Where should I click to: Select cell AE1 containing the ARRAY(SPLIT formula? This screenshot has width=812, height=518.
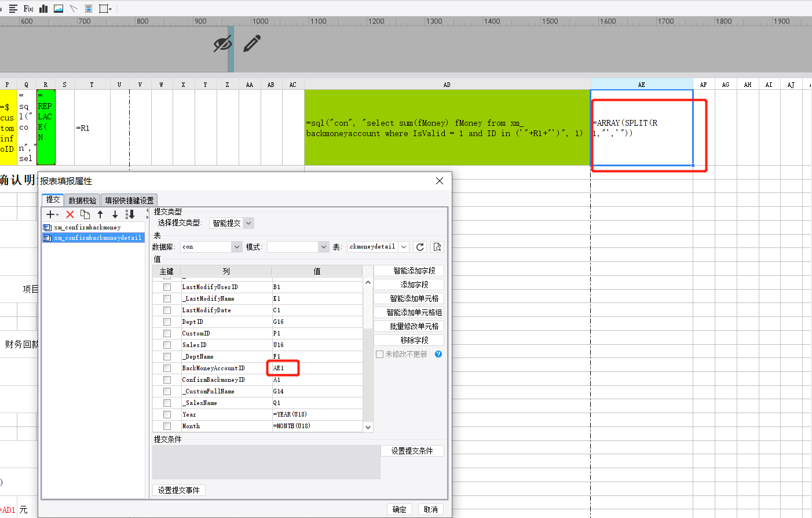pyautogui.click(x=642, y=127)
